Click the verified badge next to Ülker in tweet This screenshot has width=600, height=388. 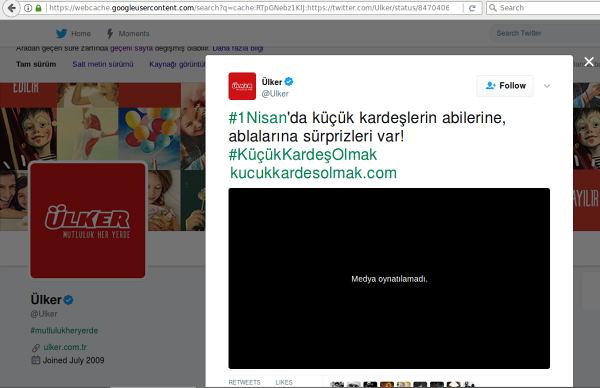289,82
